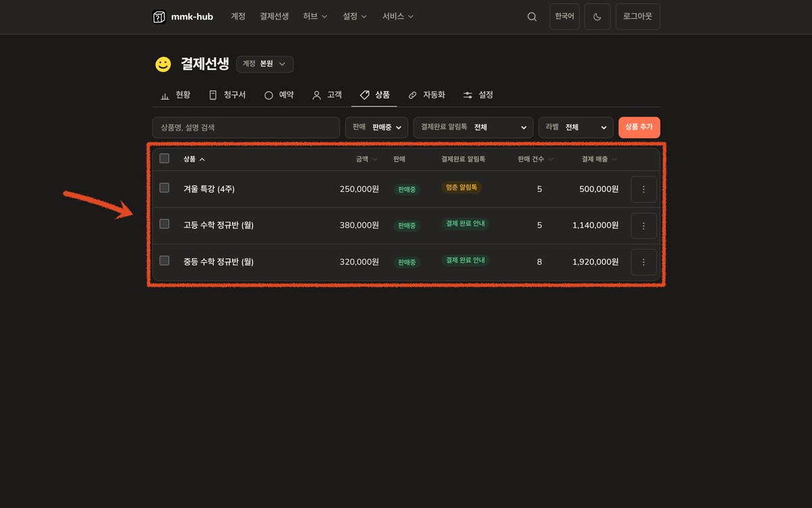Click the 1,920,000원 revenue cell

pos(595,261)
